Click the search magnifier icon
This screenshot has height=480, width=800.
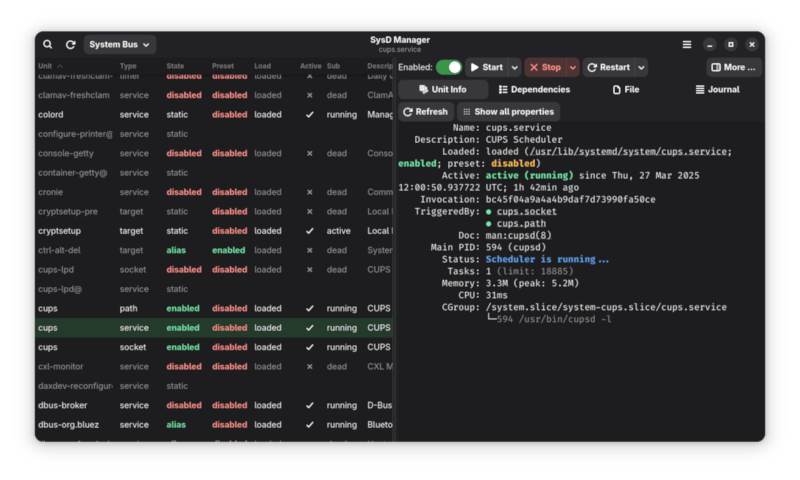[x=47, y=45]
